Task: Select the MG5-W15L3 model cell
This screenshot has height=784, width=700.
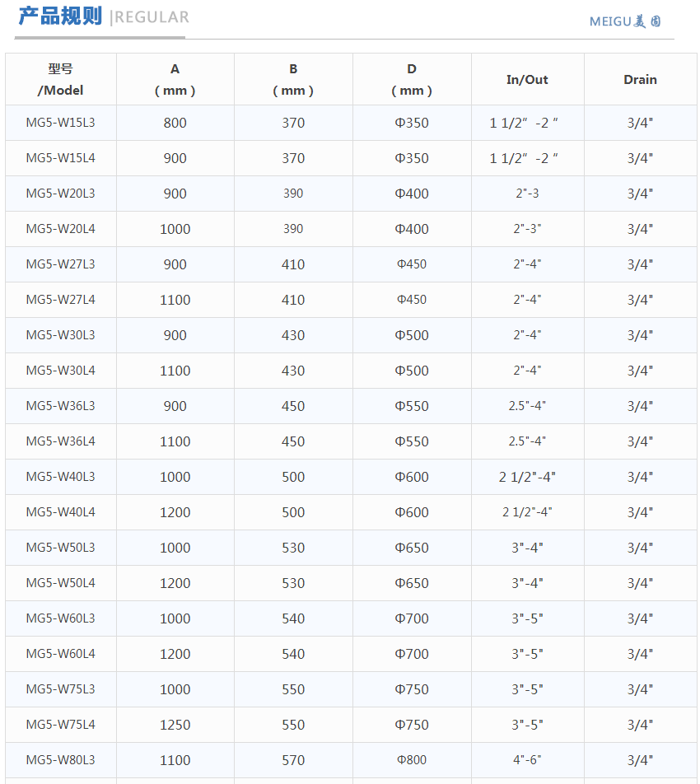Action: (61, 123)
